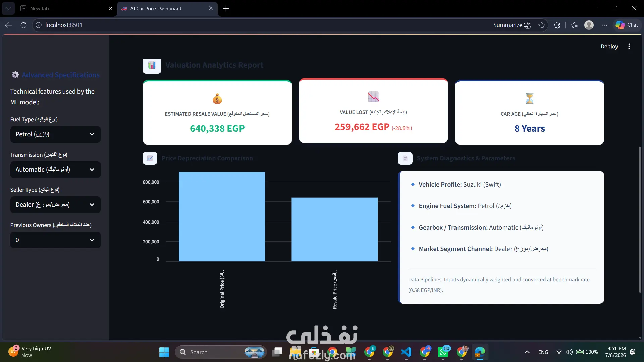Viewport: 644px width, 362px height.
Task: Open browser Settings and more menu
Action: point(604,25)
